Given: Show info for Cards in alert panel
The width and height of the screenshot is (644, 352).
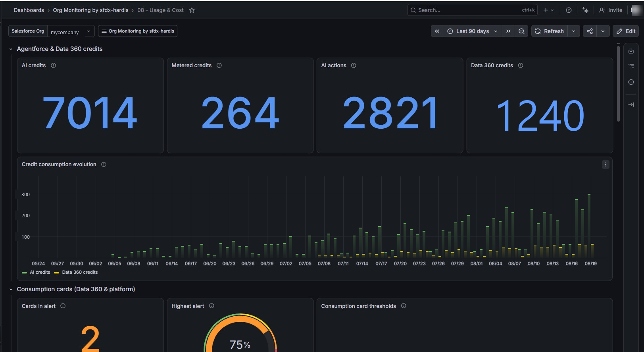Looking at the screenshot, I should click(x=63, y=306).
